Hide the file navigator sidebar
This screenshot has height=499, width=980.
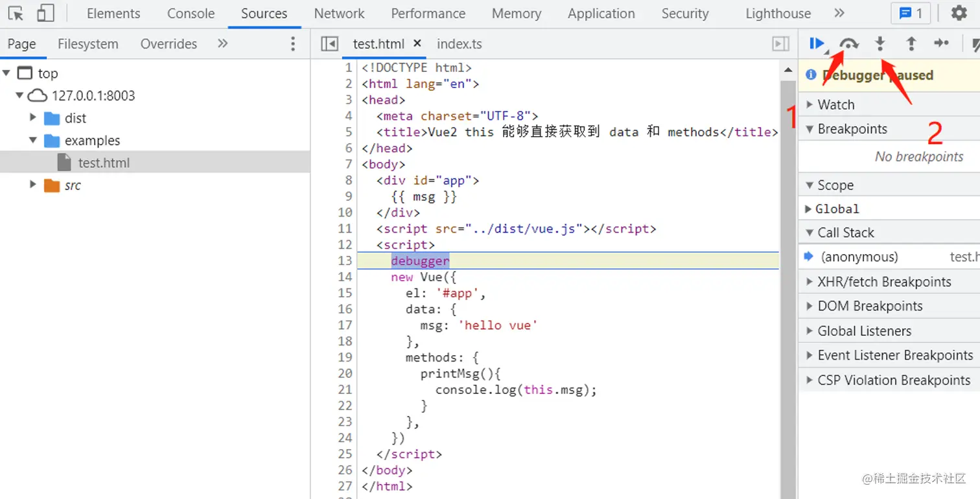point(329,43)
